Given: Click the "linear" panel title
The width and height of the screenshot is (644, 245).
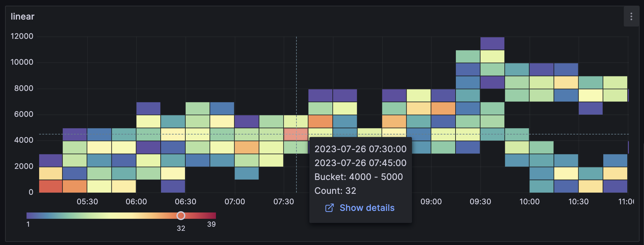Looking at the screenshot, I should [22, 16].
